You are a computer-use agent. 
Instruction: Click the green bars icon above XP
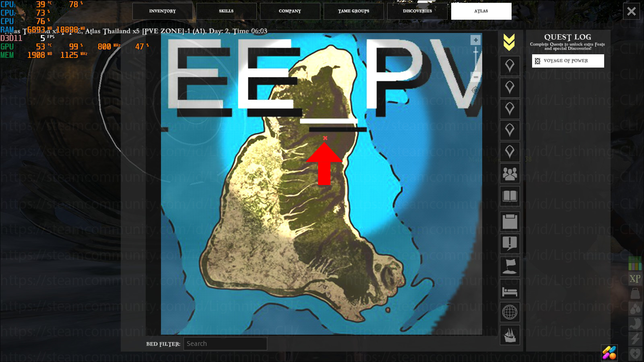(635, 264)
